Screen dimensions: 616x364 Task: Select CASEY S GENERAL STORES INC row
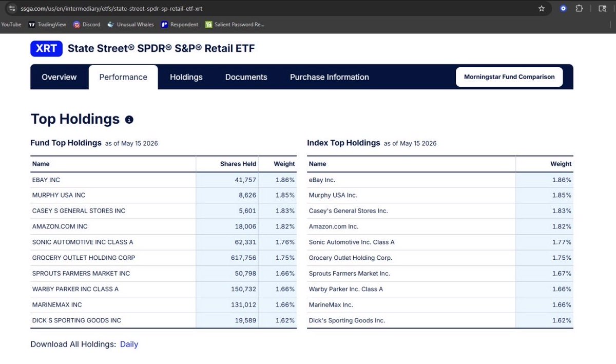click(x=163, y=211)
